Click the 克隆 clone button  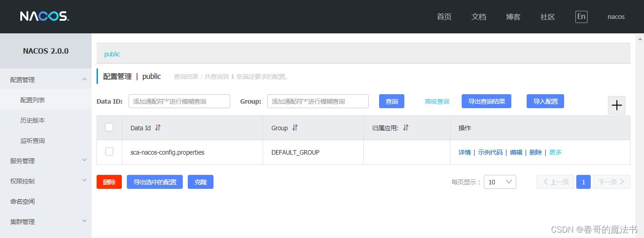click(200, 182)
